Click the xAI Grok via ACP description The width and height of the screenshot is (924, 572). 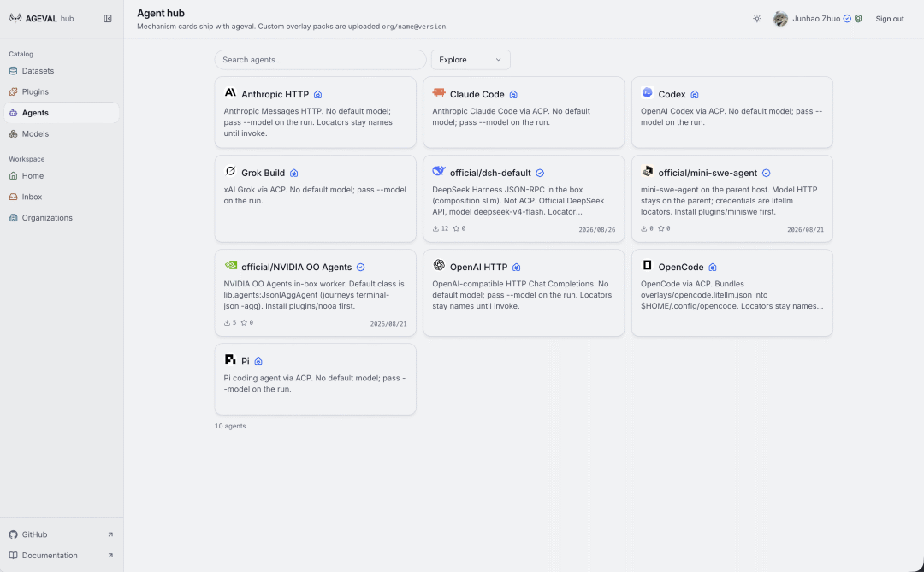(x=315, y=195)
